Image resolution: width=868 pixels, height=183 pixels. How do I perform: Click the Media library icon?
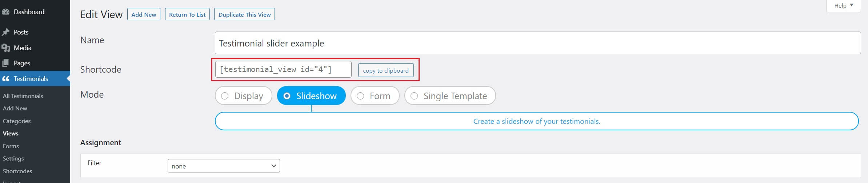[x=5, y=48]
